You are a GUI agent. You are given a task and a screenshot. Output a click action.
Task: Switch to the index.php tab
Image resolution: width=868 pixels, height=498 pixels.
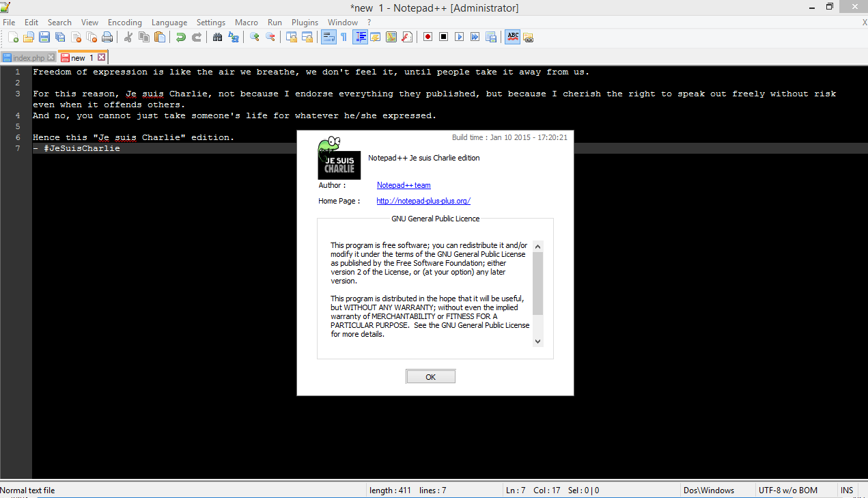click(29, 58)
